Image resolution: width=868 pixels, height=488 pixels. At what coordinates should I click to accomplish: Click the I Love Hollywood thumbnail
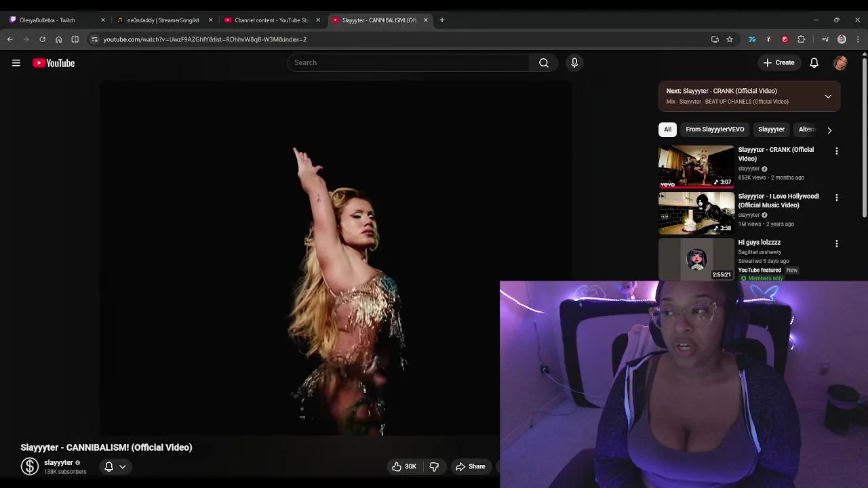pos(696,213)
